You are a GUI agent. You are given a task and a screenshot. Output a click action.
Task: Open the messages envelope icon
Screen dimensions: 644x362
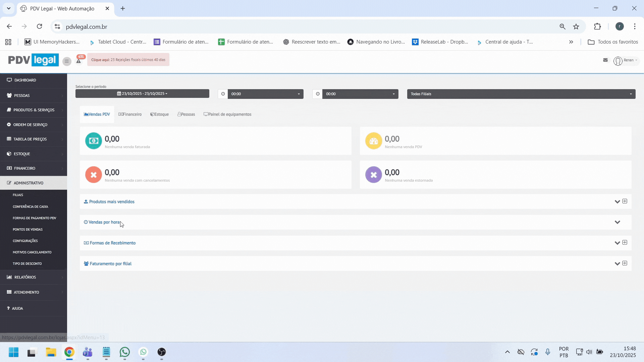[x=605, y=60]
